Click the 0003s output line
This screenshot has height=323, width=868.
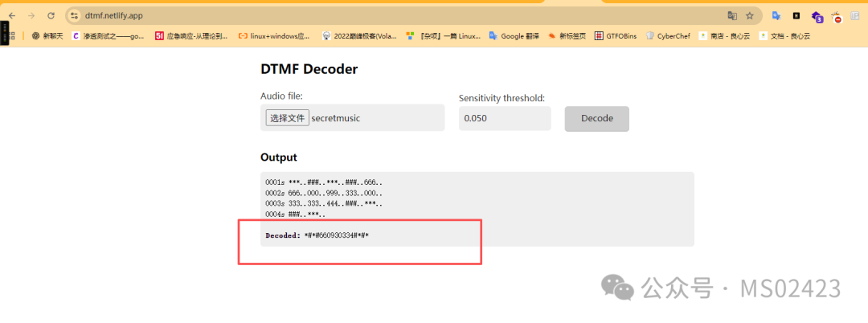point(323,203)
